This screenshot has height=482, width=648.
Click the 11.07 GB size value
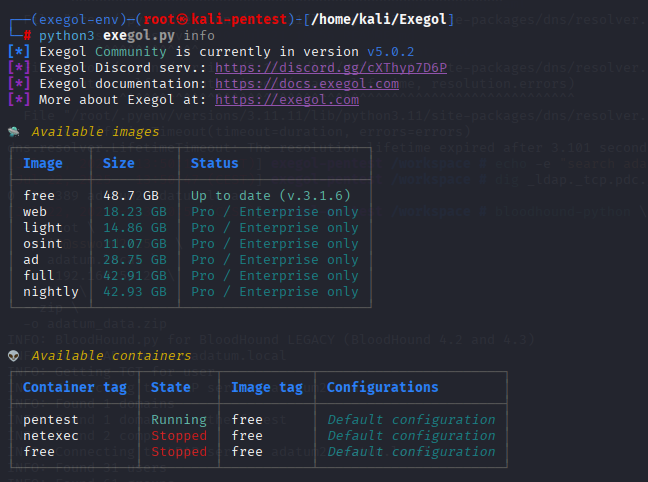tap(135, 244)
